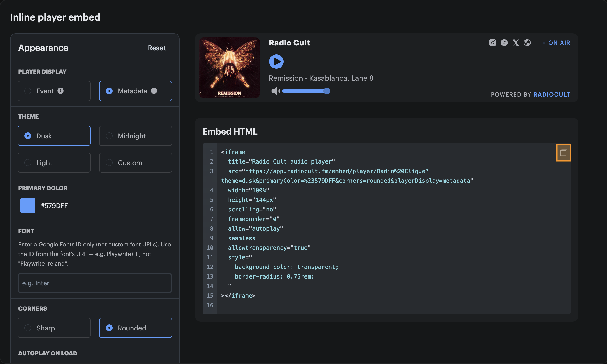The image size is (607, 364).
Task: Play the Radio Cult stream
Action: click(x=276, y=62)
